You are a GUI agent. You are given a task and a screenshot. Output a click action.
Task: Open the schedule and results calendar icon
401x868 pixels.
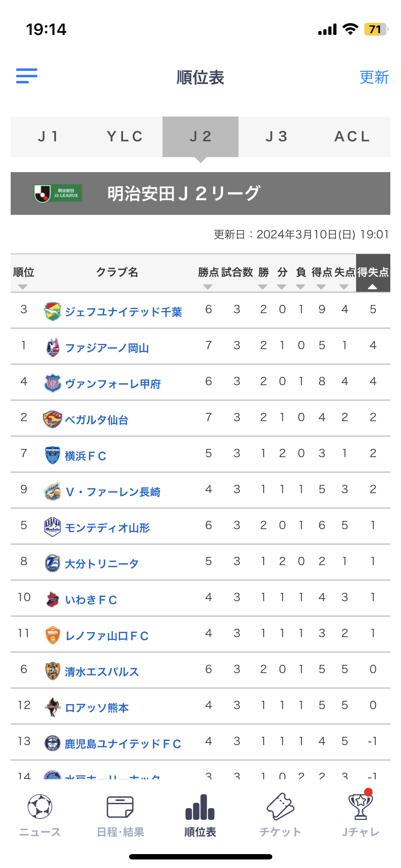click(x=120, y=807)
